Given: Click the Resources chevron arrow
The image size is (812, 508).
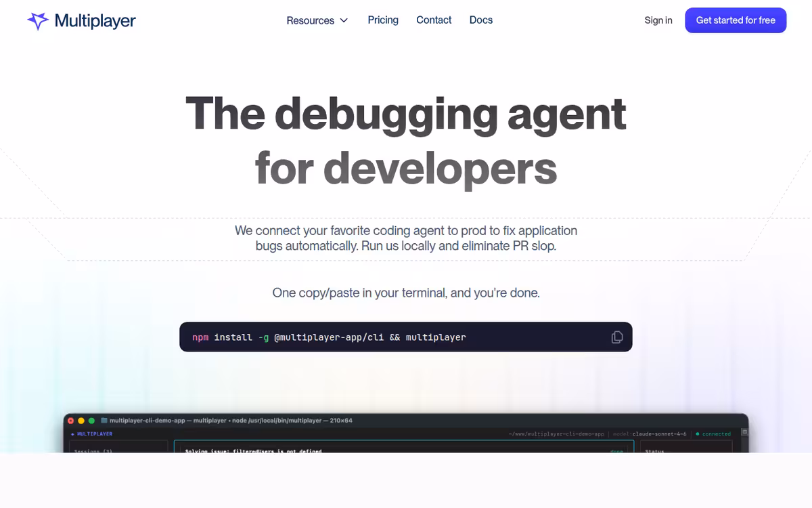Looking at the screenshot, I should (344, 20).
